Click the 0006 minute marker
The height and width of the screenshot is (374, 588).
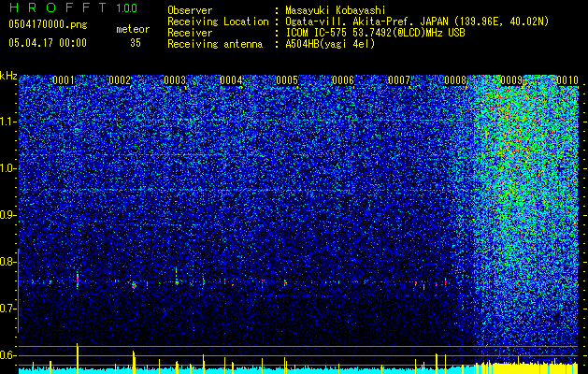[x=343, y=80]
